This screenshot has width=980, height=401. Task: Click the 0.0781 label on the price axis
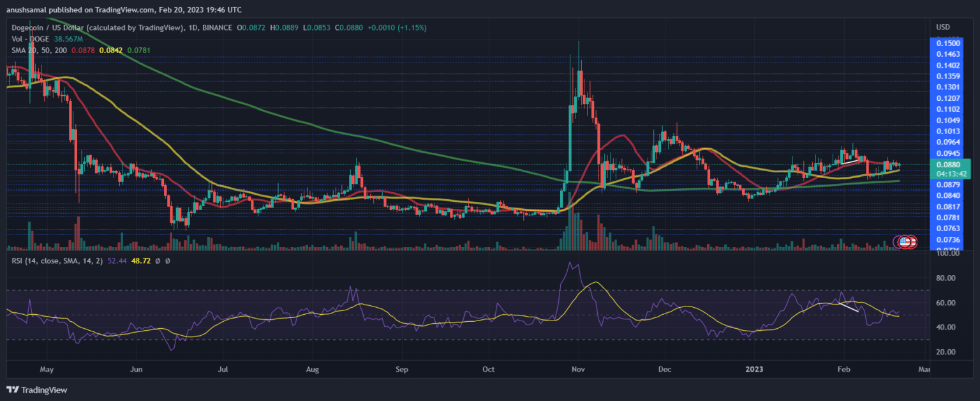tap(948, 218)
